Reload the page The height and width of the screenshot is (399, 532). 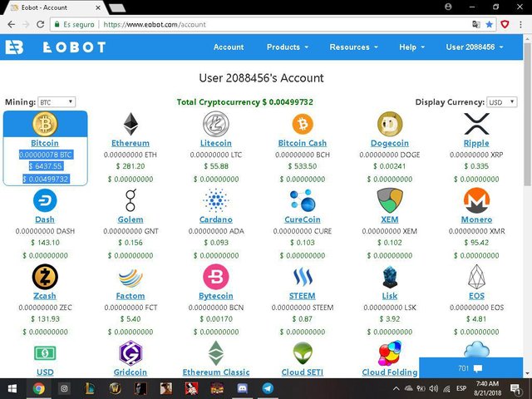(41, 24)
